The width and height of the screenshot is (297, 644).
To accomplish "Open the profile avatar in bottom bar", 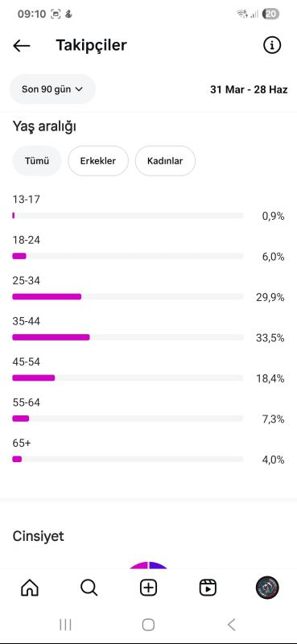I will pyautogui.click(x=267, y=588).
